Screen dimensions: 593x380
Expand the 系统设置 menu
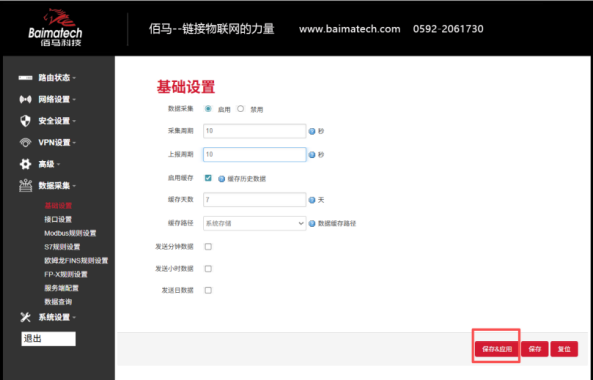tap(57, 317)
